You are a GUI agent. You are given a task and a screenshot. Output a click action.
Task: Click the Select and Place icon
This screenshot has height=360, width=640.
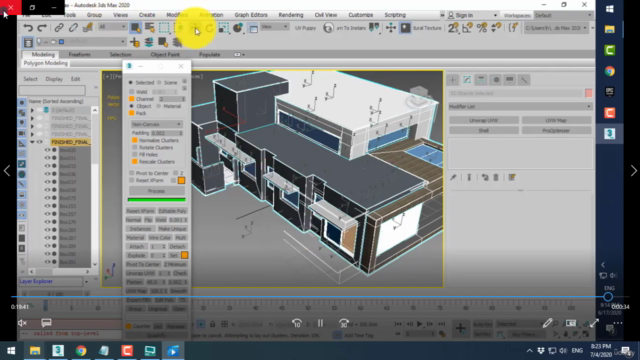[238, 28]
